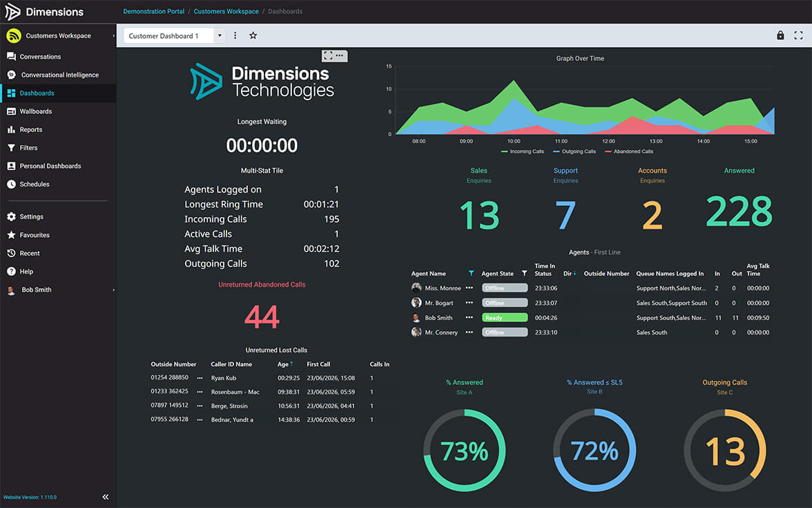The image size is (812, 508).
Task: Click the 73% Answered Site A gauge
Action: [x=465, y=450]
